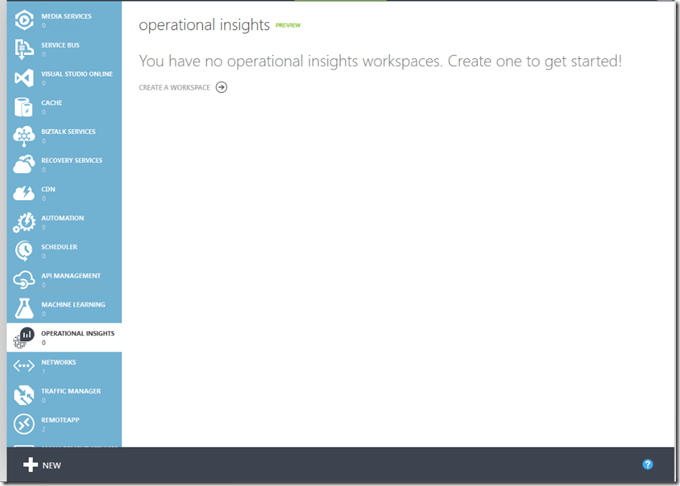Navigate to the RemoteApp sidebar item
Viewport: 680px width, 486px height.
(60, 421)
